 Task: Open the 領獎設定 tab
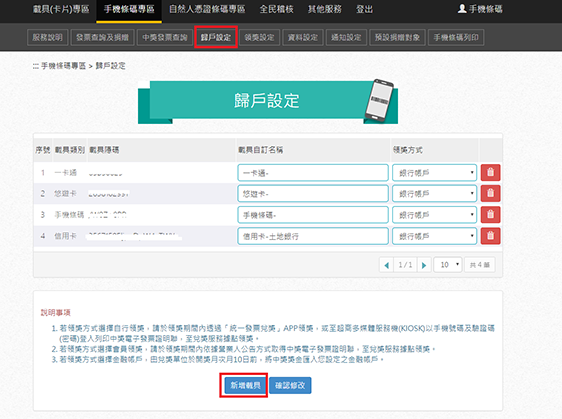[259, 37]
